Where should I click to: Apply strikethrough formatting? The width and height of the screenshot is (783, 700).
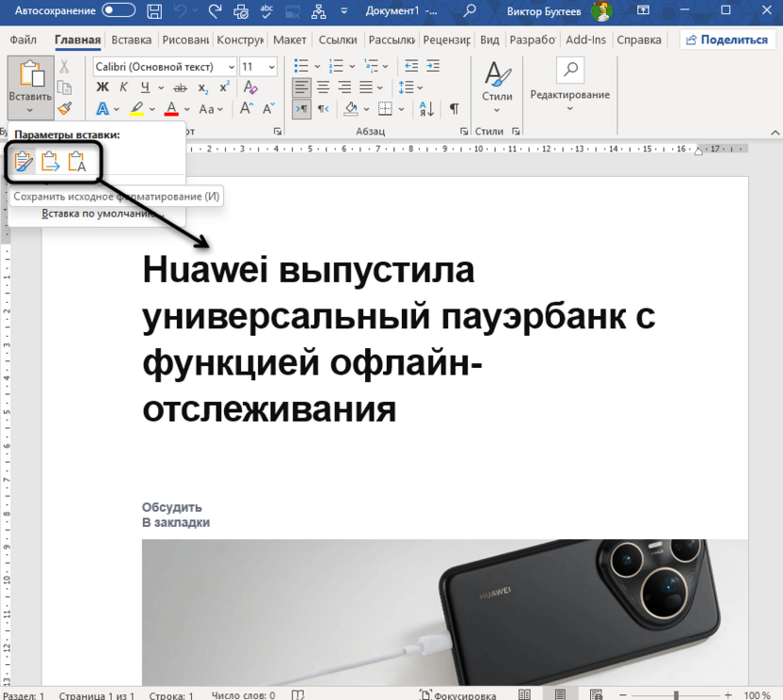[x=180, y=88]
